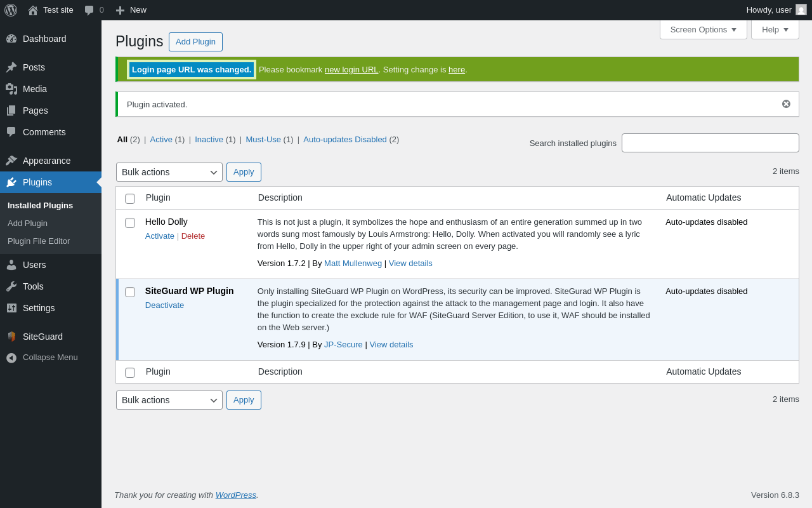Click the plus New icon in admin bar
Image resolution: width=812 pixels, height=508 pixels.
pos(120,10)
